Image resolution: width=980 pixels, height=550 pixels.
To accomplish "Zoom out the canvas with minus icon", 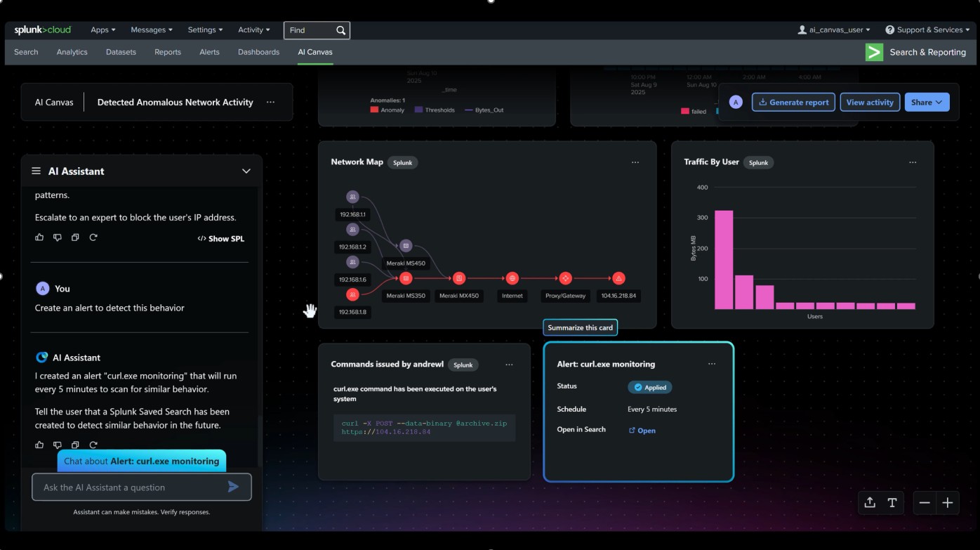I will [x=925, y=502].
